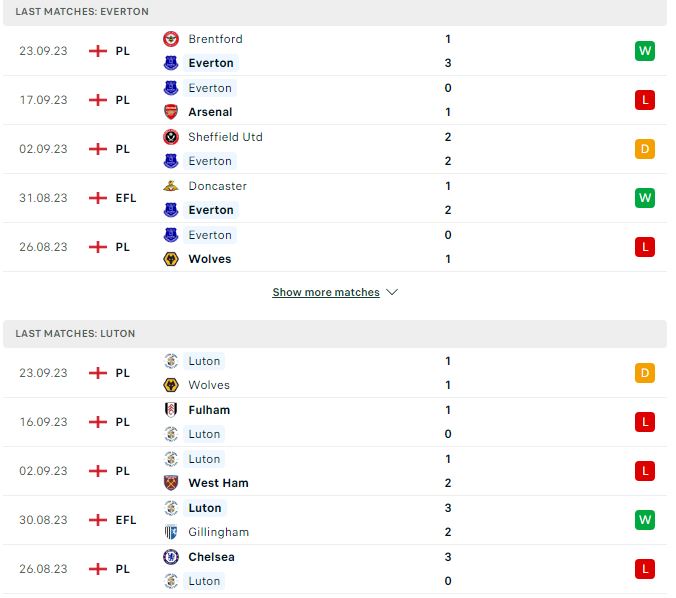Click England flag beside 31.08.23 EFL match

(x=98, y=198)
